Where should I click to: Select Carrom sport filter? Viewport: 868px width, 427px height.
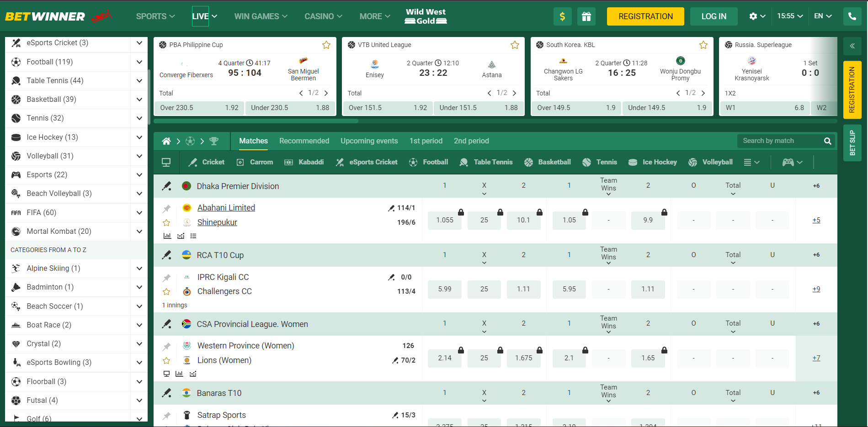(255, 162)
